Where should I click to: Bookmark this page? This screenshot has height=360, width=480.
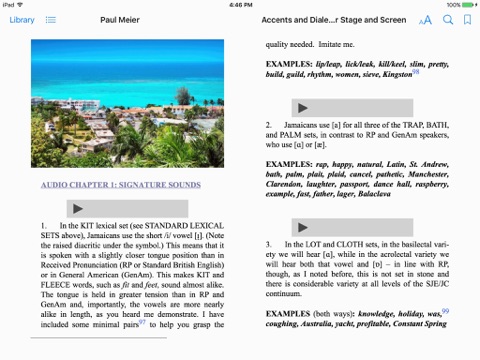pos(468,20)
